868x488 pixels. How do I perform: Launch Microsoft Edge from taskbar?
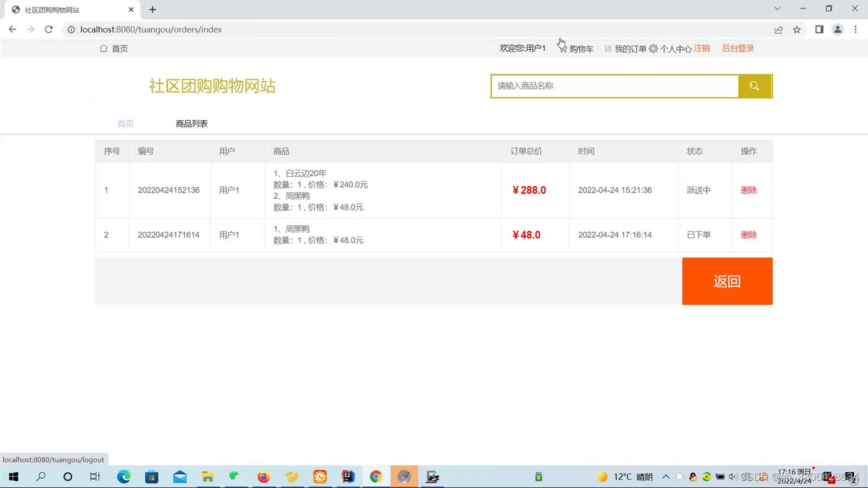tap(124, 477)
